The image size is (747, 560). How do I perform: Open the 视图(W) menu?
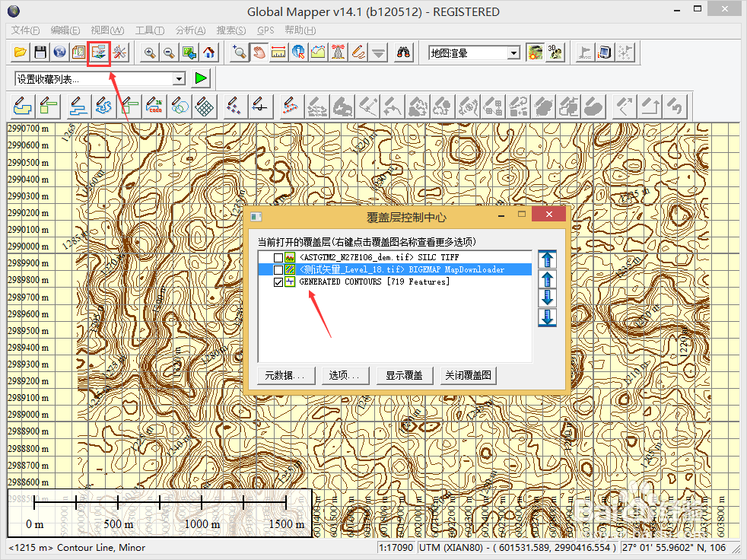point(107,30)
